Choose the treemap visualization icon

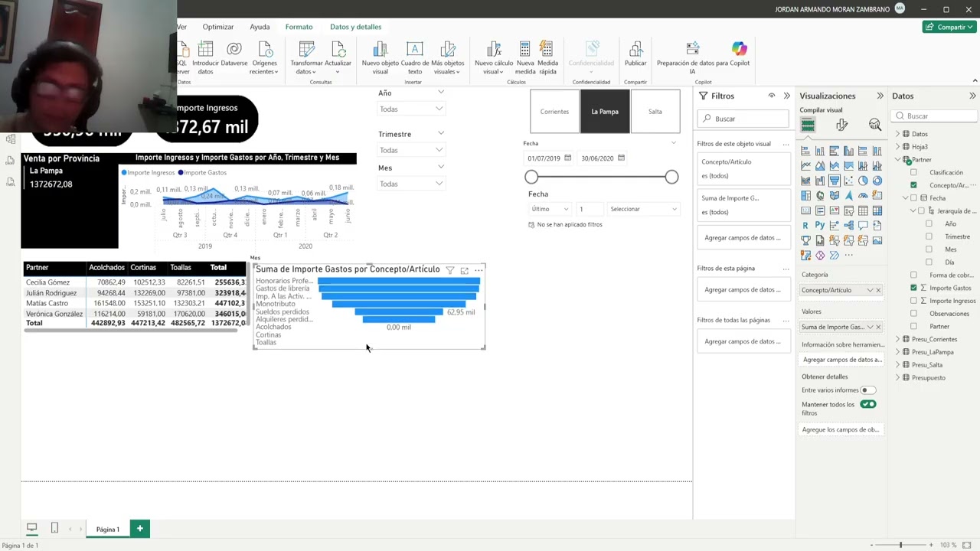(805, 195)
